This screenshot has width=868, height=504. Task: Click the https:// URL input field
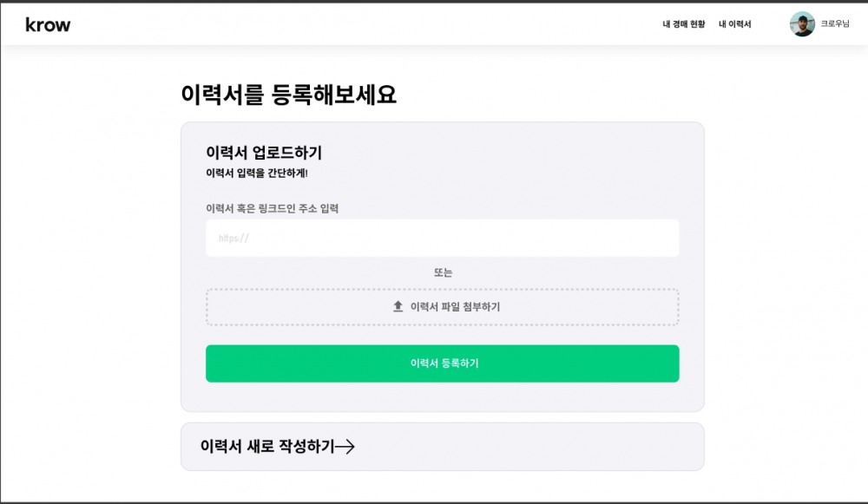click(442, 238)
